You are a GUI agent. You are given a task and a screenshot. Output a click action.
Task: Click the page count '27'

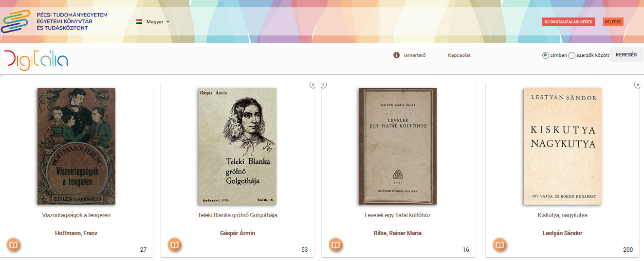tap(143, 250)
